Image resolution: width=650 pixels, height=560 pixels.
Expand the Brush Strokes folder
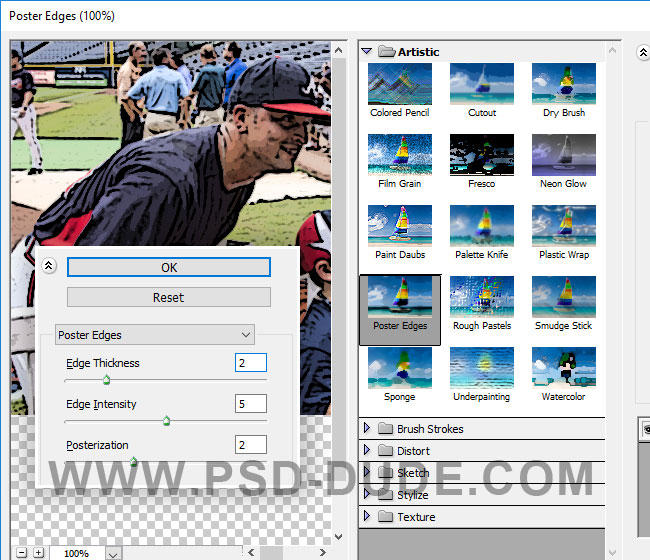click(x=366, y=428)
